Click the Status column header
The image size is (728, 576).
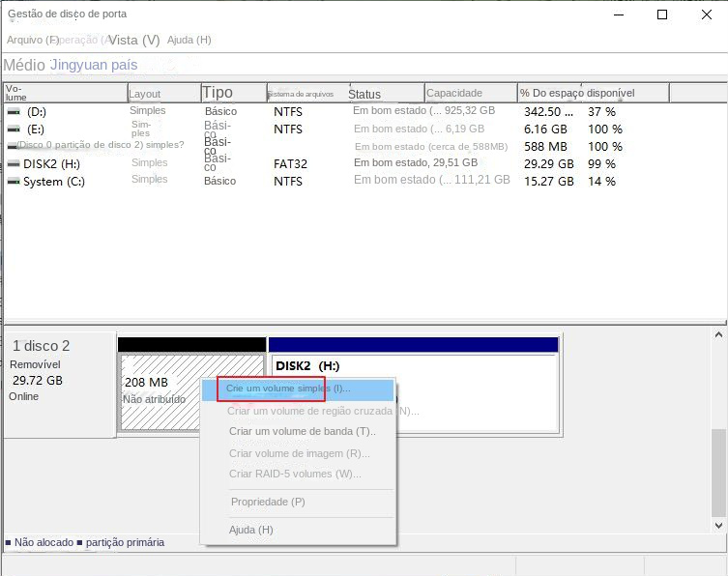[x=364, y=95]
